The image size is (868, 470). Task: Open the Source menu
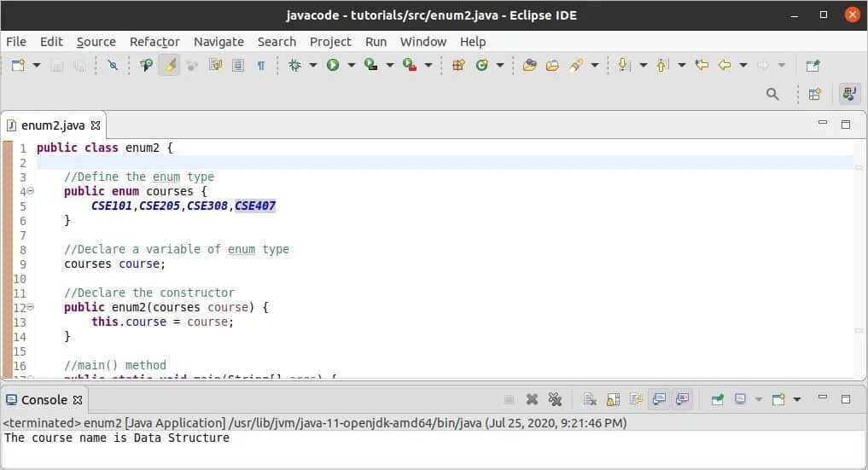96,42
